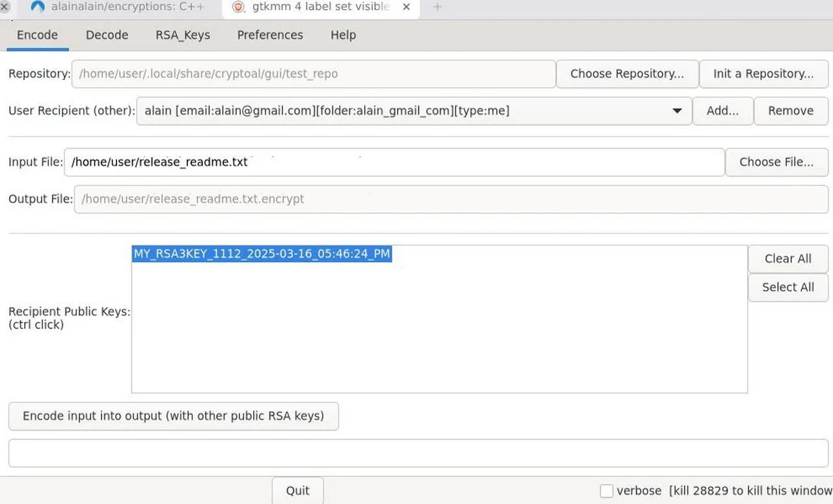The image size is (833, 504).
Task: Click the 'kill 28829 to kill this window' text
Action: pyautogui.click(x=752, y=491)
